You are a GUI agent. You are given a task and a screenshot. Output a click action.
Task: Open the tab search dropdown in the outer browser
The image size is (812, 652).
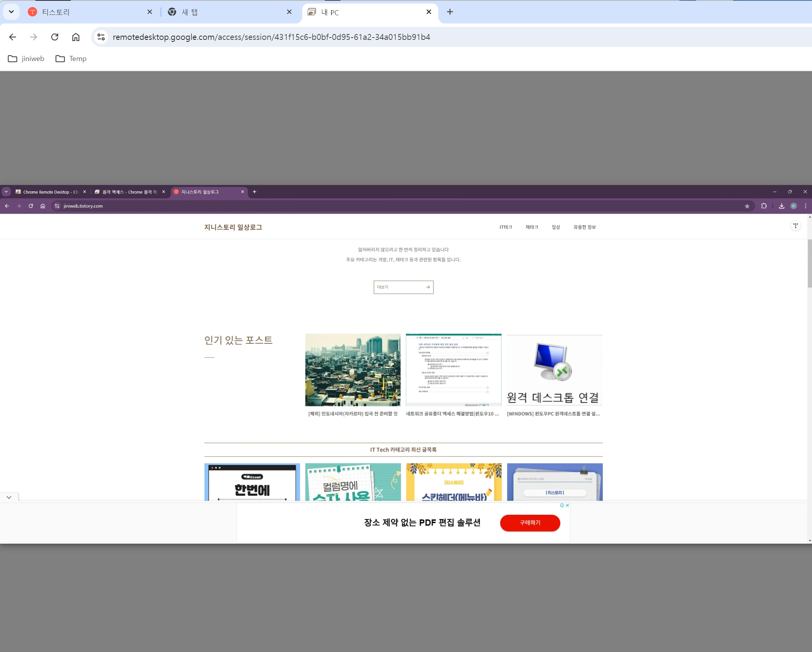coord(11,12)
